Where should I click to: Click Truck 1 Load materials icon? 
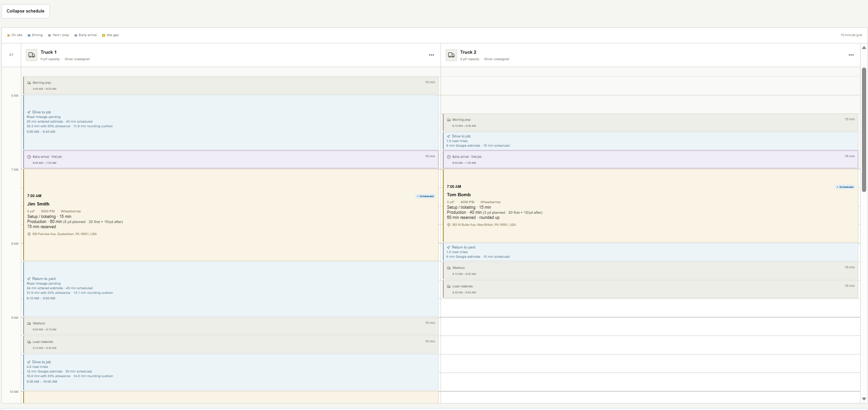29,342
